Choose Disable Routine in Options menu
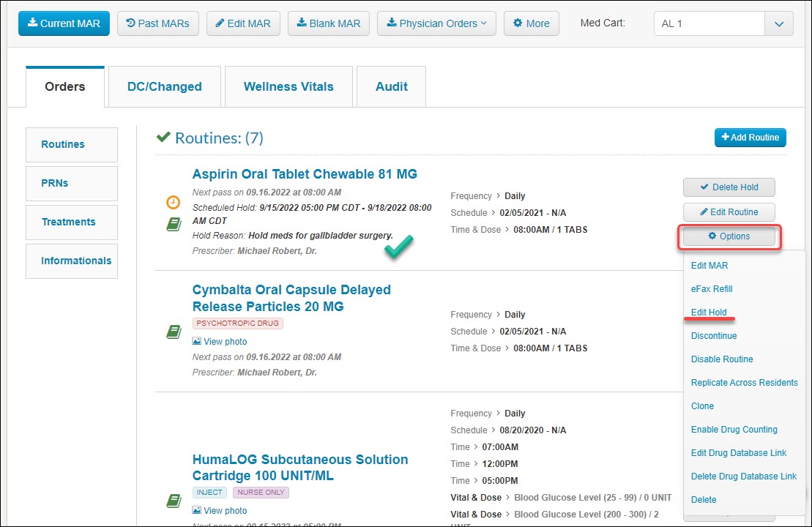Image resolution: width=812 pixels, height=527 pixels. [722, 359]
